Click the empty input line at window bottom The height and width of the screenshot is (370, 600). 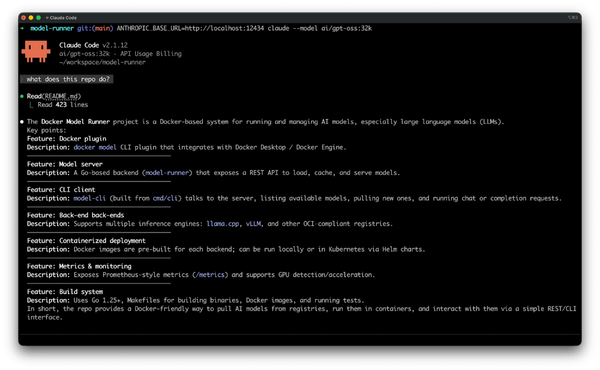point(300,340)
